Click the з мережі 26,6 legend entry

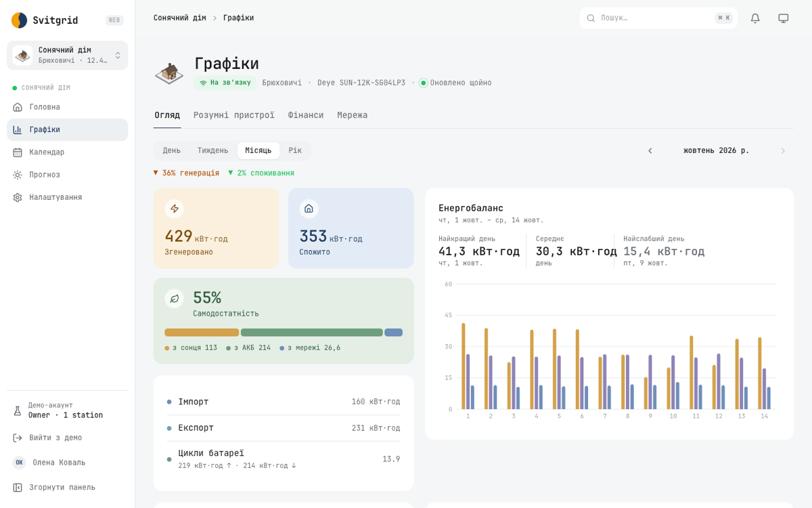pos(310,348)
